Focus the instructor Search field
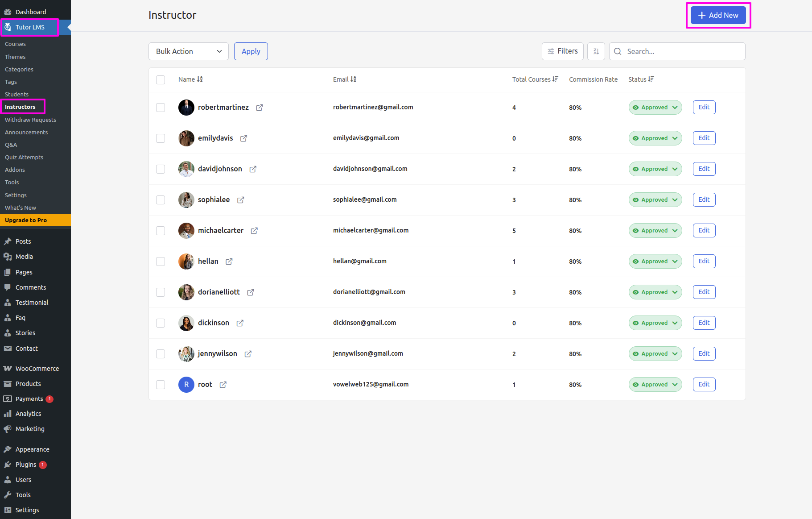The width and height of the screenshot is (812, 519). (682, 51)
